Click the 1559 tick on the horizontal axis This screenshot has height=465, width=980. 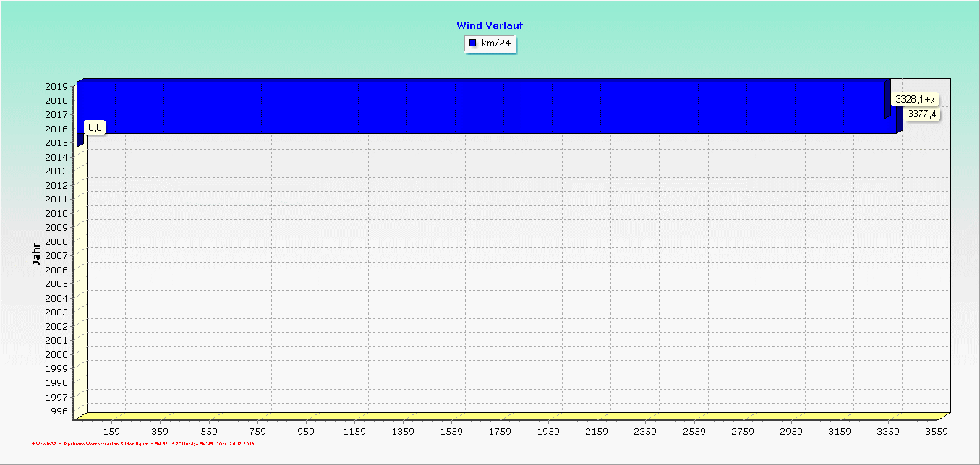(451, 431)
